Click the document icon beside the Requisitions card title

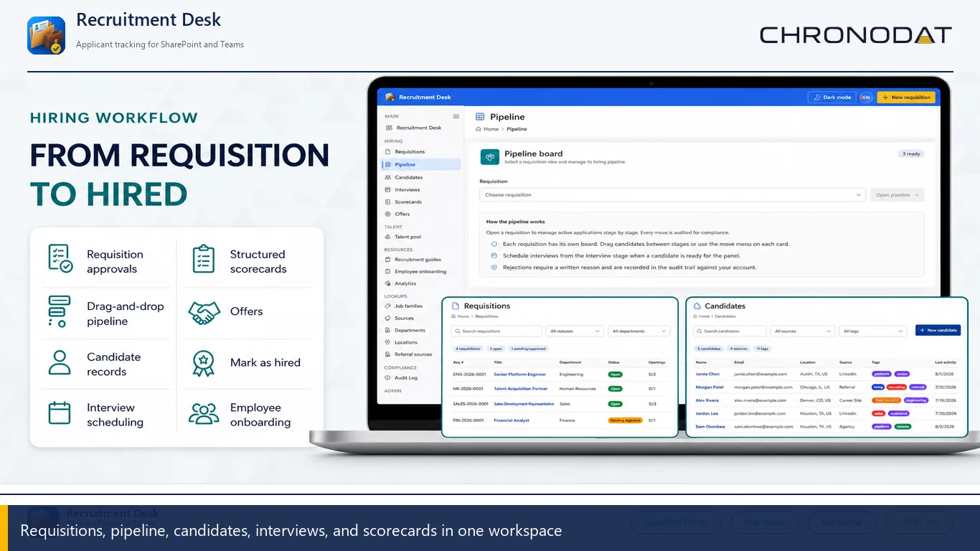(455, 306)
